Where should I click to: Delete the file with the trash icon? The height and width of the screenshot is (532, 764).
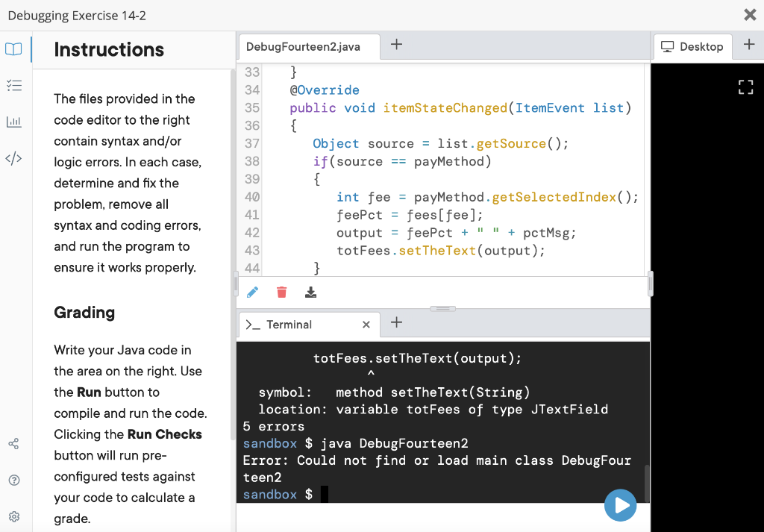pos(281,292)
